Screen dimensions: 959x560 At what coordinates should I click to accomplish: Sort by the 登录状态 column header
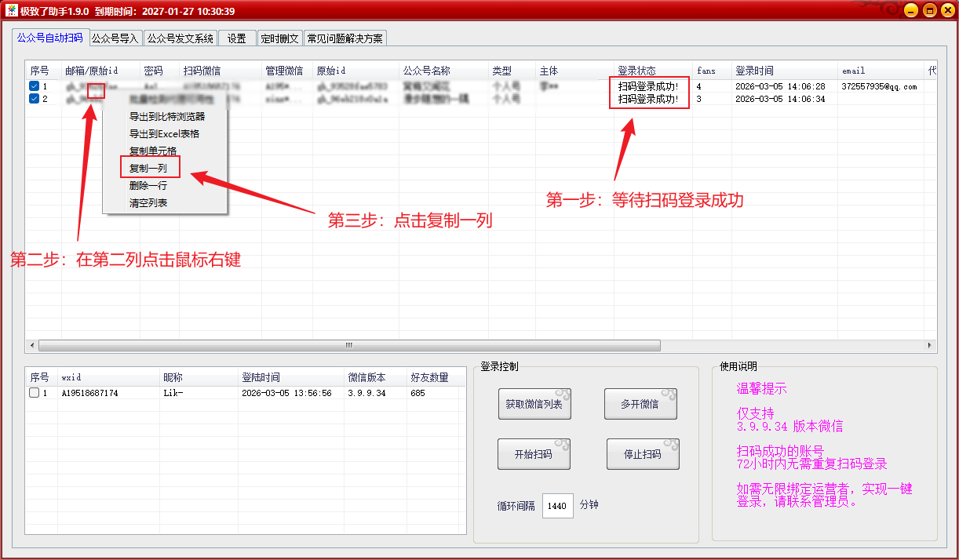pos(636,71)
